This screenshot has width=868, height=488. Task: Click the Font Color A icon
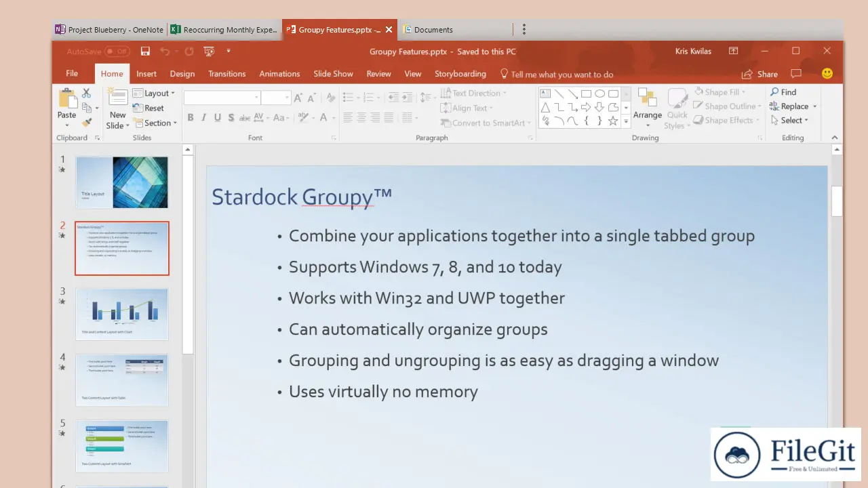(x=323, y=118)
